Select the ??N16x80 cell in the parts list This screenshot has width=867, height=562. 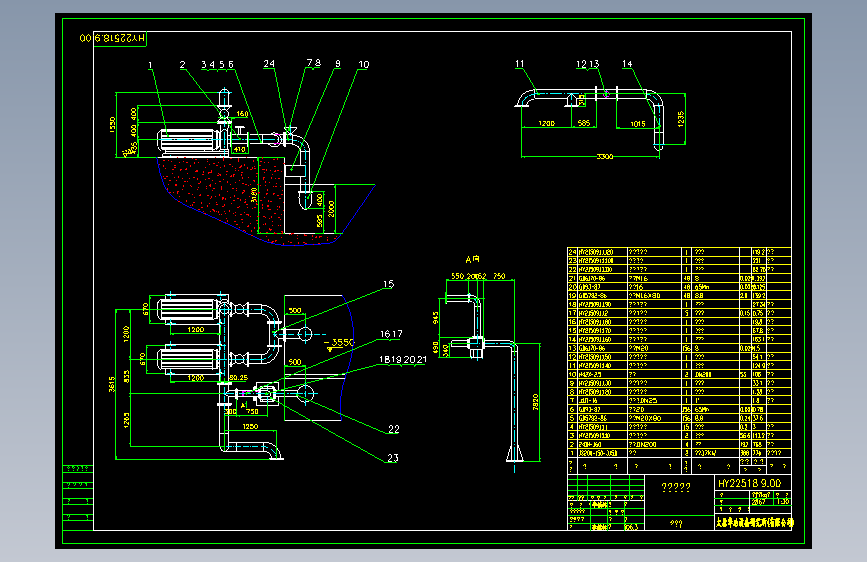pyautogui.click(x=645, y=296)
